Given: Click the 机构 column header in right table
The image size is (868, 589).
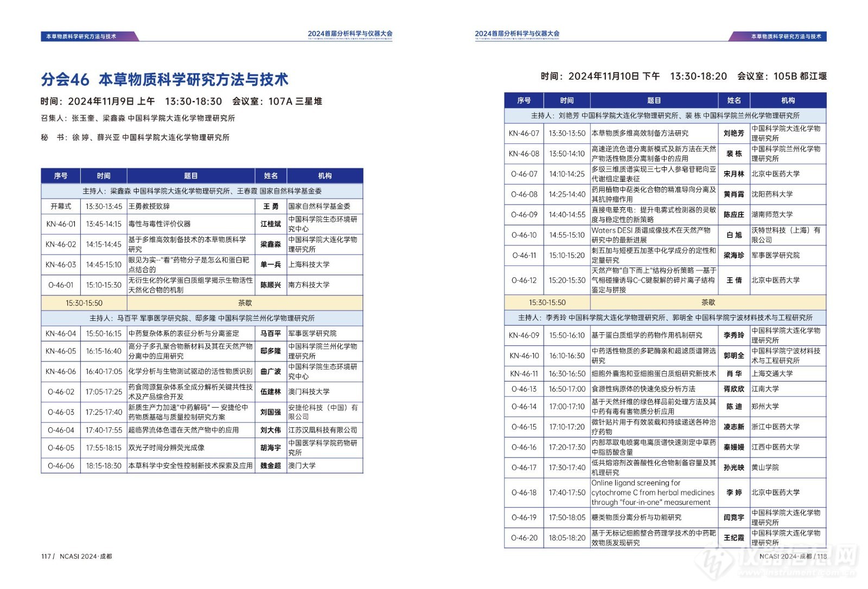Looking at the screenshot, I should pos(788,100).
